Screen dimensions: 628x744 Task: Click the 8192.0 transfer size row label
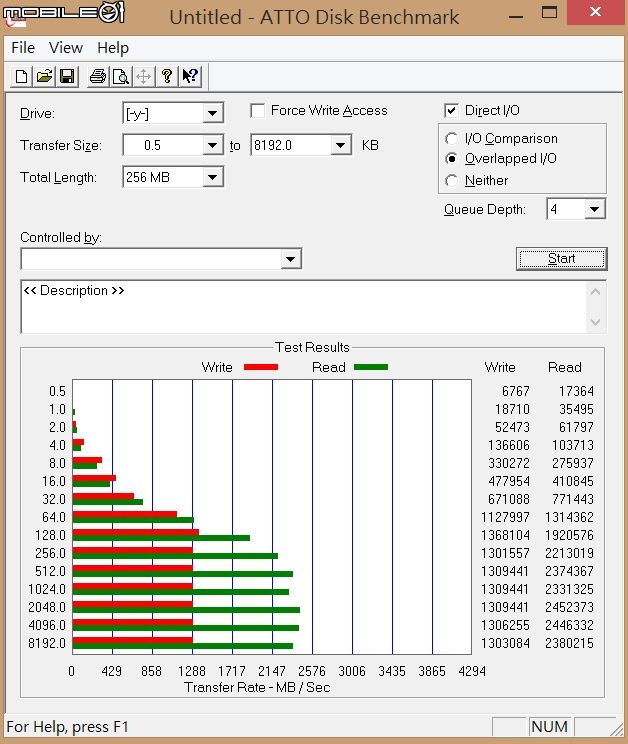pos(47,643)
